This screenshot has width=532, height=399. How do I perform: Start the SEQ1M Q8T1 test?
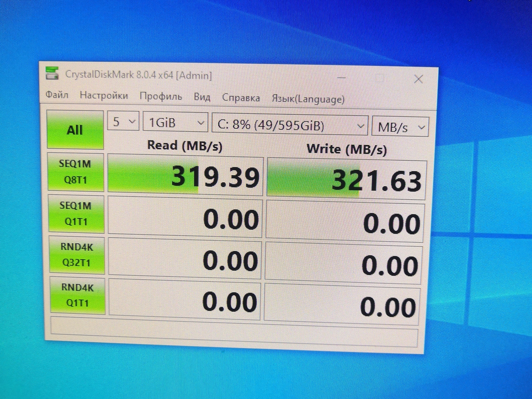[x=76, y=172]
